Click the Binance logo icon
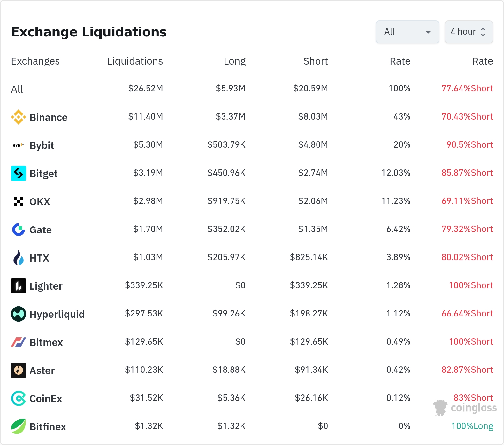The image size is (504, 445). (x=19, y=117)
